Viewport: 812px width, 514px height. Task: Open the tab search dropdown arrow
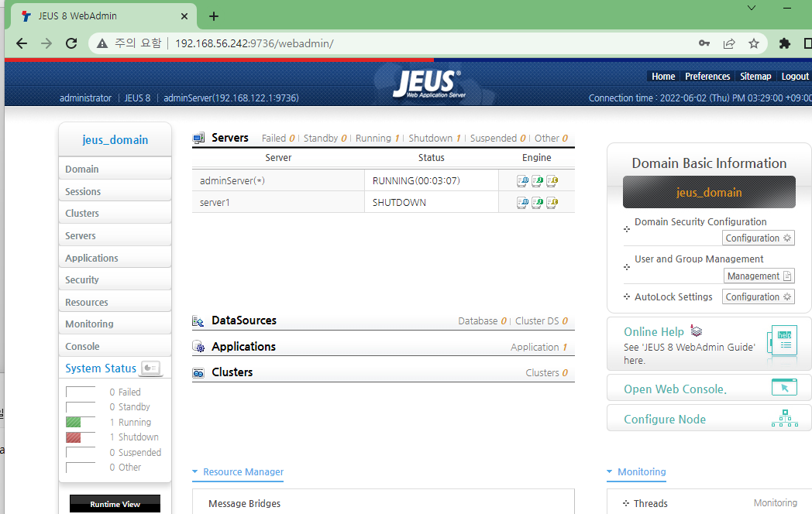[752, 8]
